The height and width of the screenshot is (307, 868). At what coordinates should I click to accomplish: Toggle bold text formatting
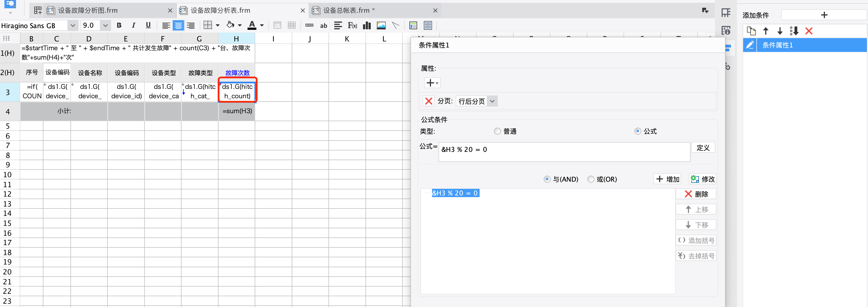[119, 25]
